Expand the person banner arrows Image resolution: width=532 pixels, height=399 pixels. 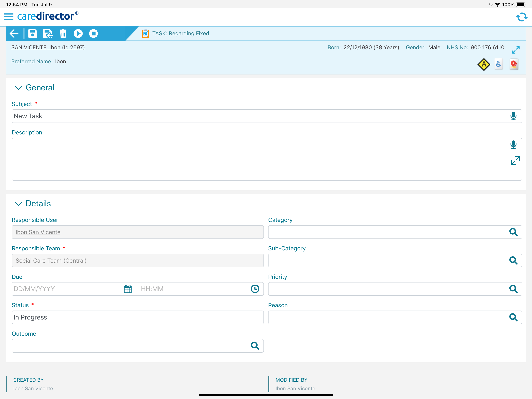516,50
